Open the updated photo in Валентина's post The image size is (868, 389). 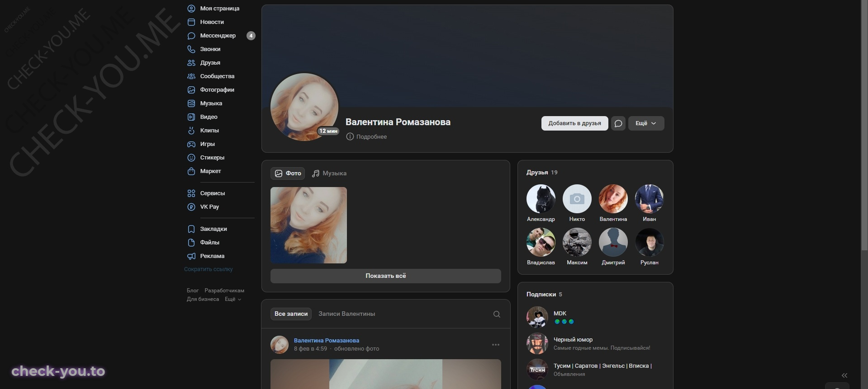(x=386, y=374)
